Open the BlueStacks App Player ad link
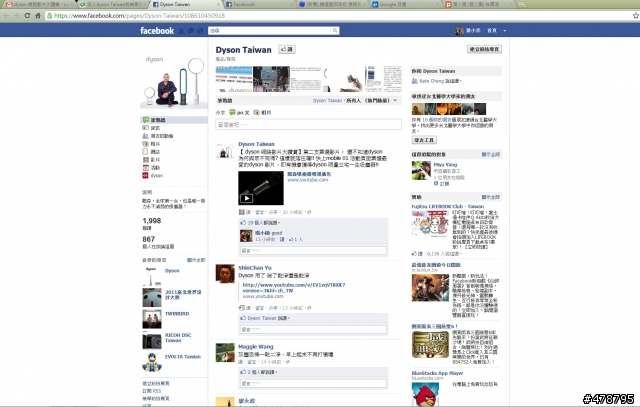640x407 pixels. pos(437,373)
